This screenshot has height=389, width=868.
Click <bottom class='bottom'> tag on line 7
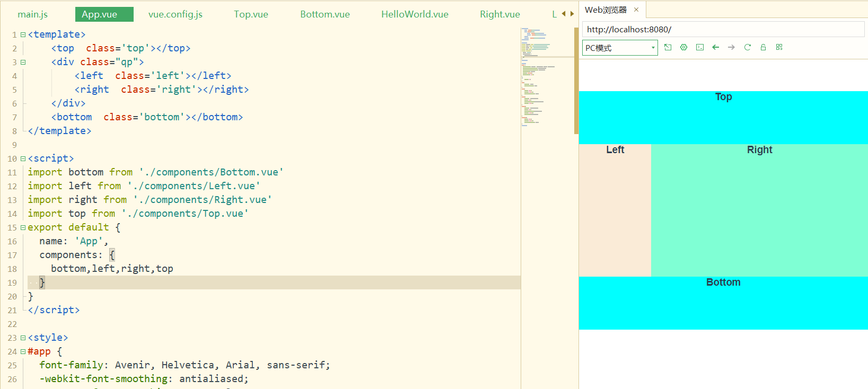pyautogui.click(x=121, y=117)
